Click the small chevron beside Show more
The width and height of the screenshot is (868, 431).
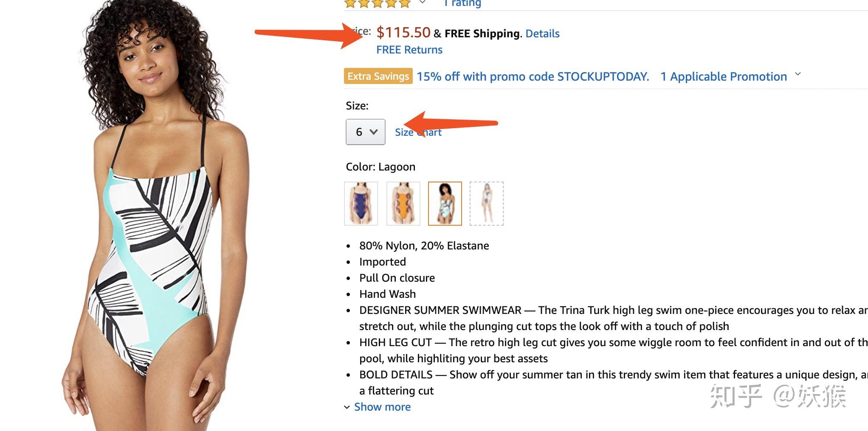[347, 407]
